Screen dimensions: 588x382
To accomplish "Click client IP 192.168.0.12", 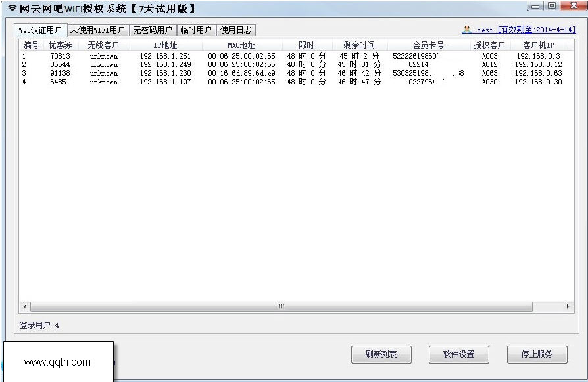I will coord(539,64).
